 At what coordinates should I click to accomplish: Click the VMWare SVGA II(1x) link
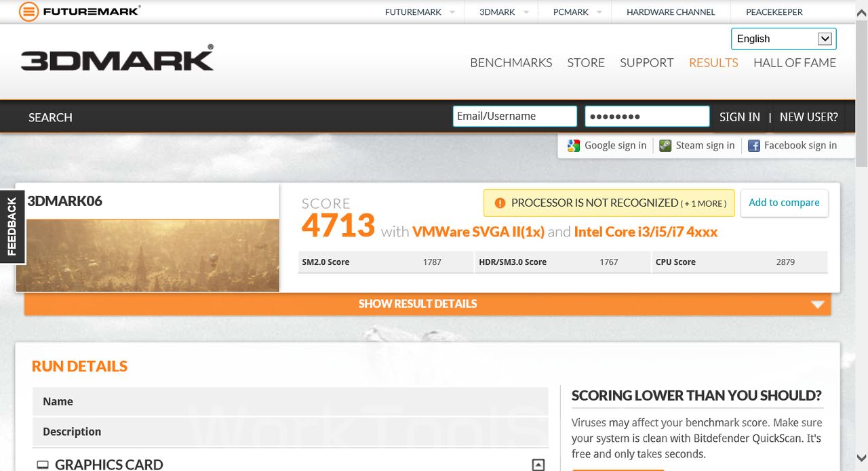pos(479,232)
